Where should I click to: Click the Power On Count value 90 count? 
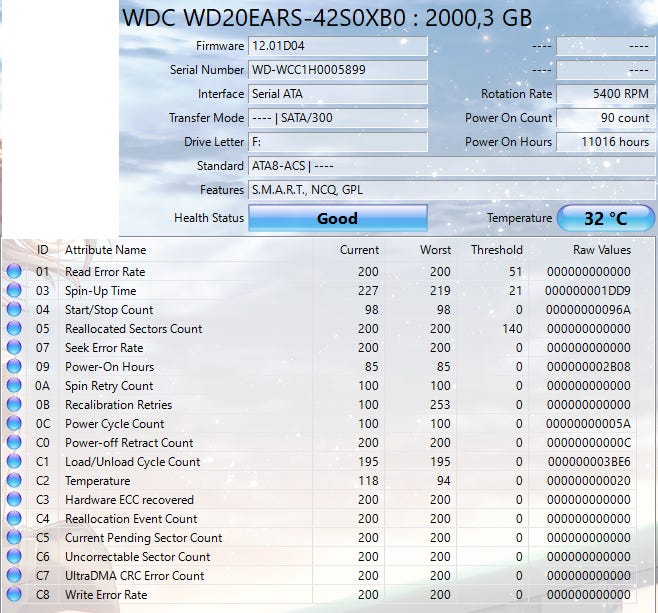606,117
